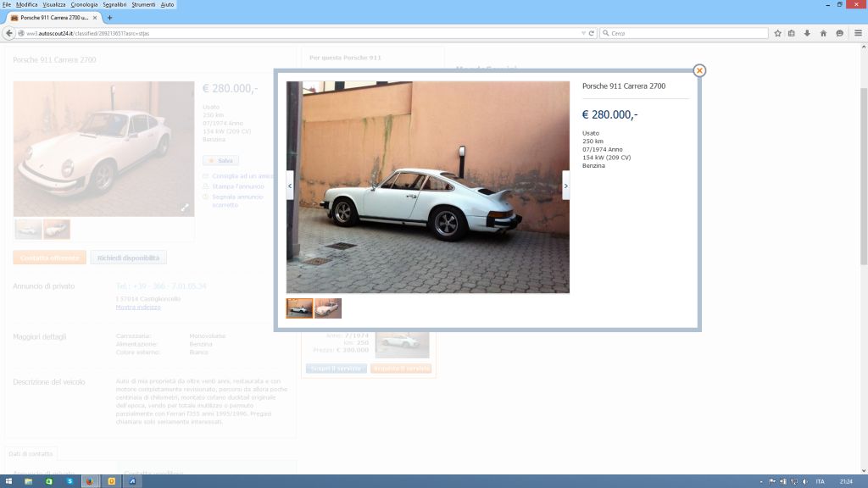
Task: Open the chat smiley icon in toolbar
Action: [x=839, y=33]
